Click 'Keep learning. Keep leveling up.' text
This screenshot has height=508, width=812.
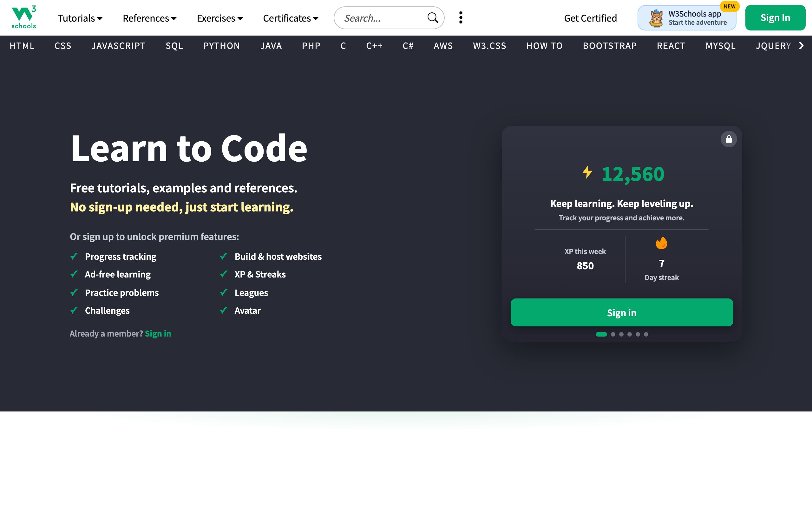[621, 204]
